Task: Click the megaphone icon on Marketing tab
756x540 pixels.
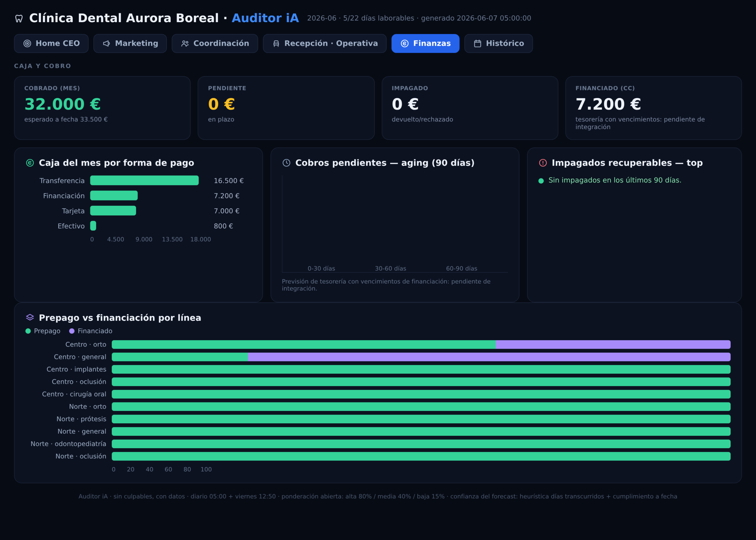Action: [106, 44]
